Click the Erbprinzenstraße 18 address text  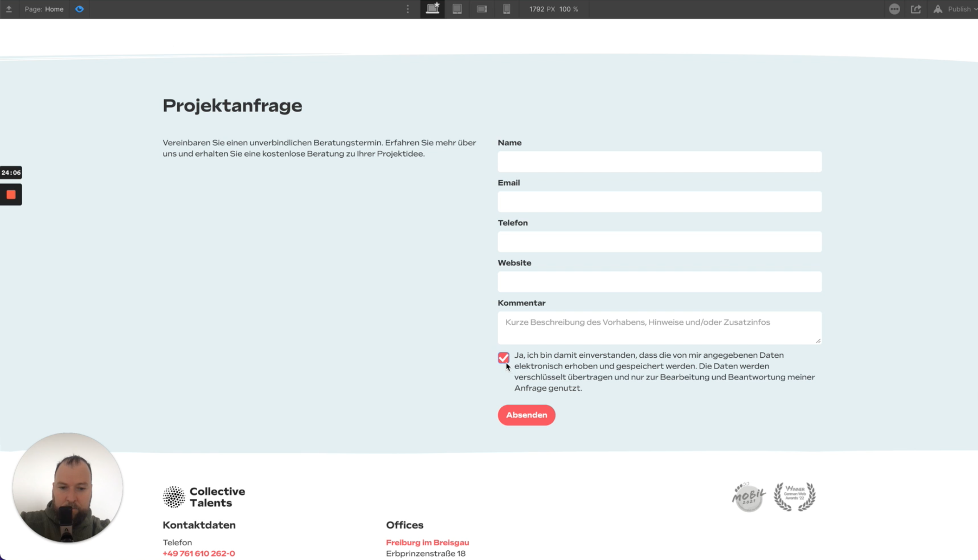click(426, 553)
